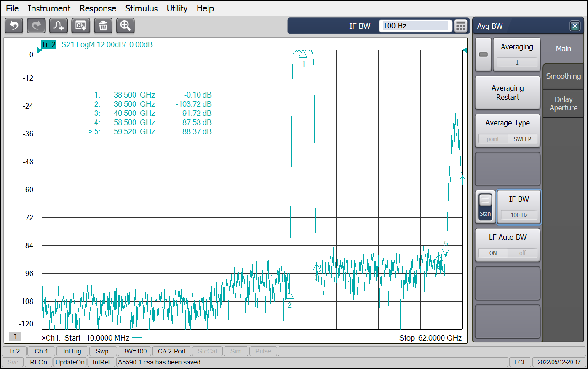Screen dimensions: 588x369
Task: Toggle Average Type point/SWEEP switch
Action: pyautogui.click(x=508, y=139)
